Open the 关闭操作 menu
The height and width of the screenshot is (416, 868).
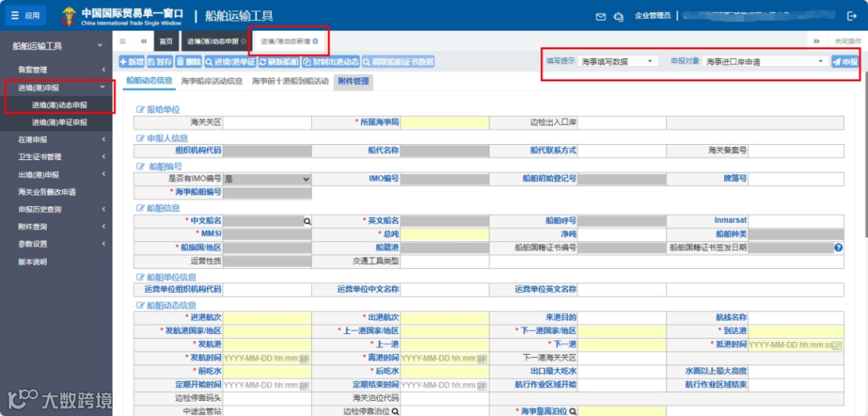[848, 42]
